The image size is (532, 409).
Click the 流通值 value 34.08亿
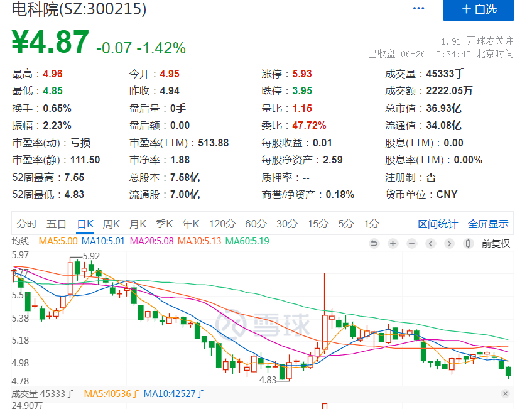pos(444,125)
